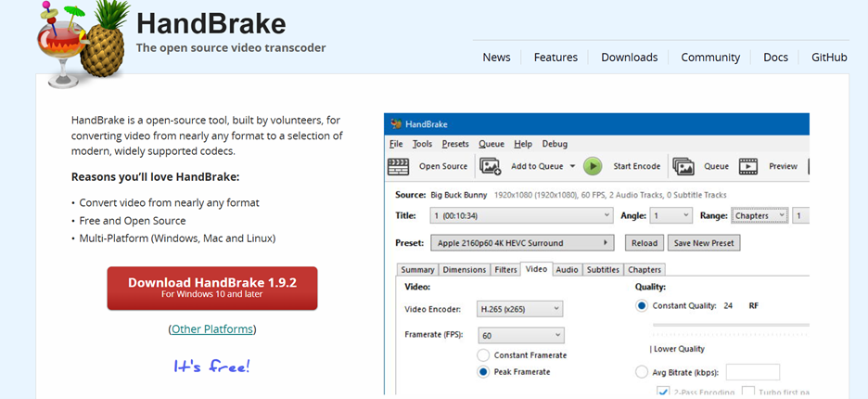Toggle the 2-Pass Encoding checkbox
This screenshot has height=399, width=868.
click(x=663, y=392)
